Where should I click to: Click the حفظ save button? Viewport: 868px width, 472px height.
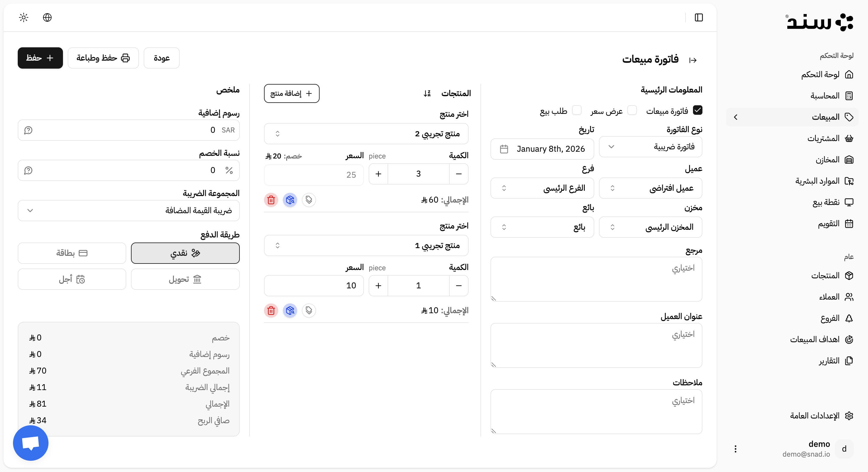pyautogui.click(x=40, y=58)
